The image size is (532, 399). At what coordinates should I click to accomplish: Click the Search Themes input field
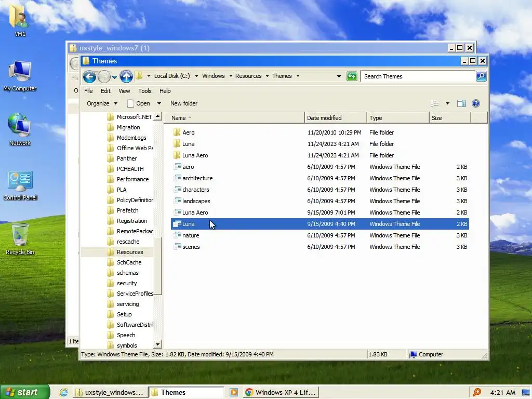418,76
